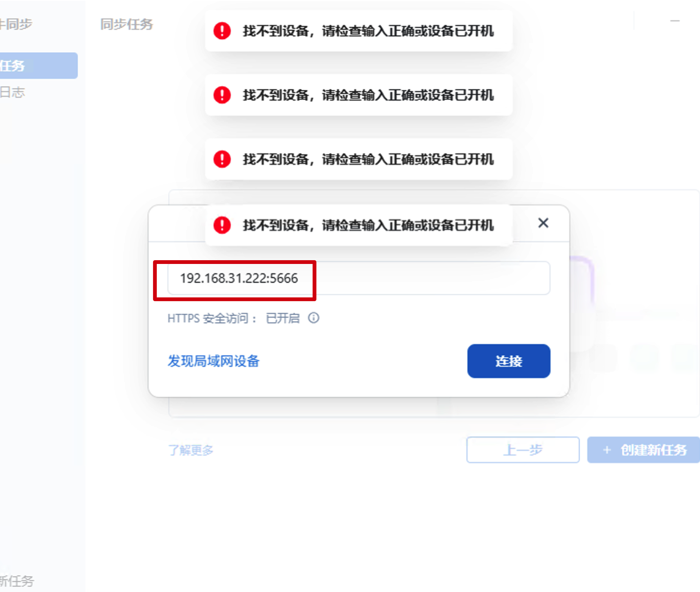Click the info icon beside HTTPS 安全访问
Viewport: 700px width, 592px height.
pos(314,318)
